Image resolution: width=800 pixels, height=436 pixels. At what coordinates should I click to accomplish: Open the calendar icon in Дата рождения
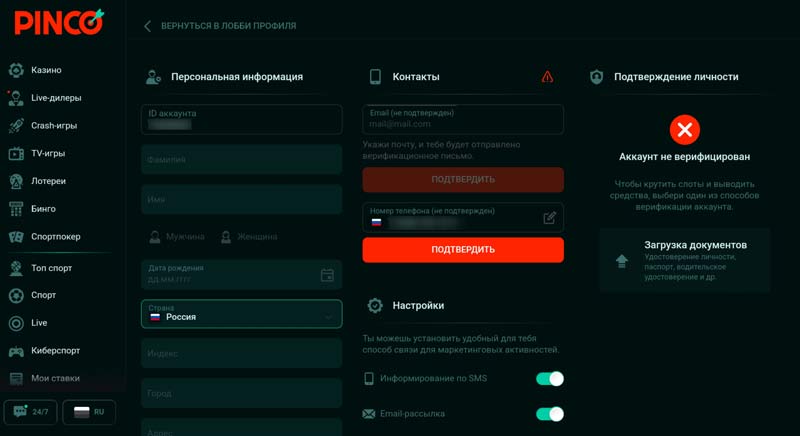point(327,275)
